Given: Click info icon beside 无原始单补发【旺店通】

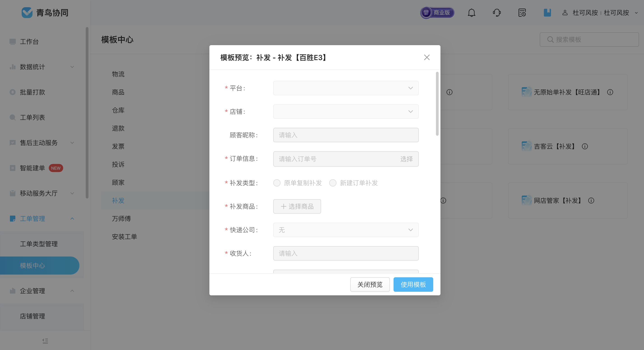Looking at the screenshot, I should (x=610, y=92).
